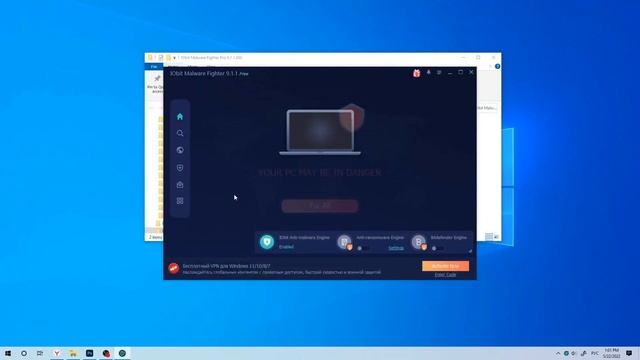Click the Anti-ransomware Engine icon
This screenshot has width=640, height=360.
tap(344, 242)
